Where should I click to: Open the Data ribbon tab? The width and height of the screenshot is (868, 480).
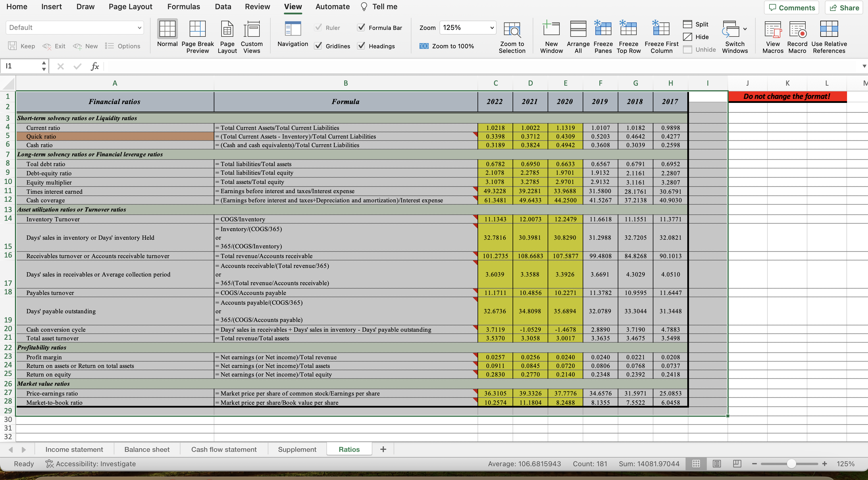pos(223,7)
